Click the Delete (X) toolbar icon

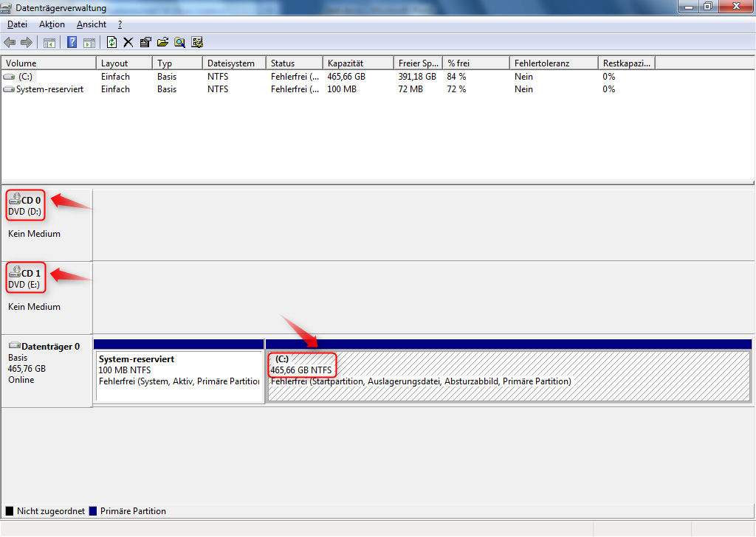(128, 42)
